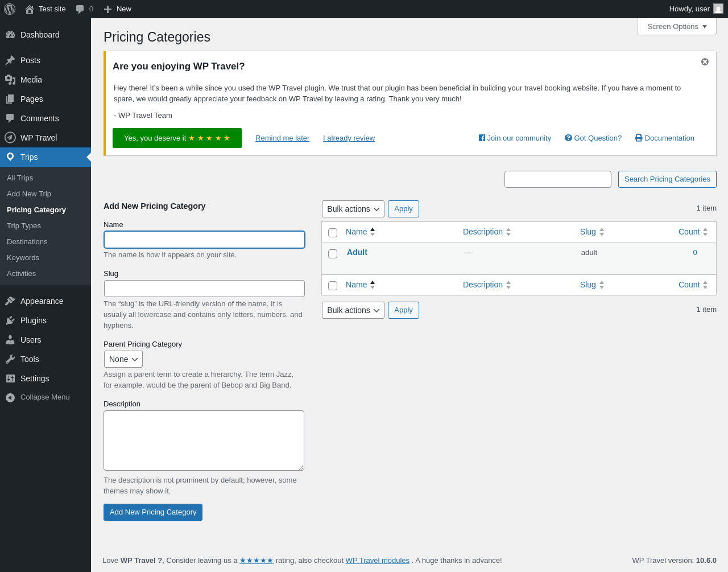
Task: Click Remind me later link
Action: coord(282,138)
